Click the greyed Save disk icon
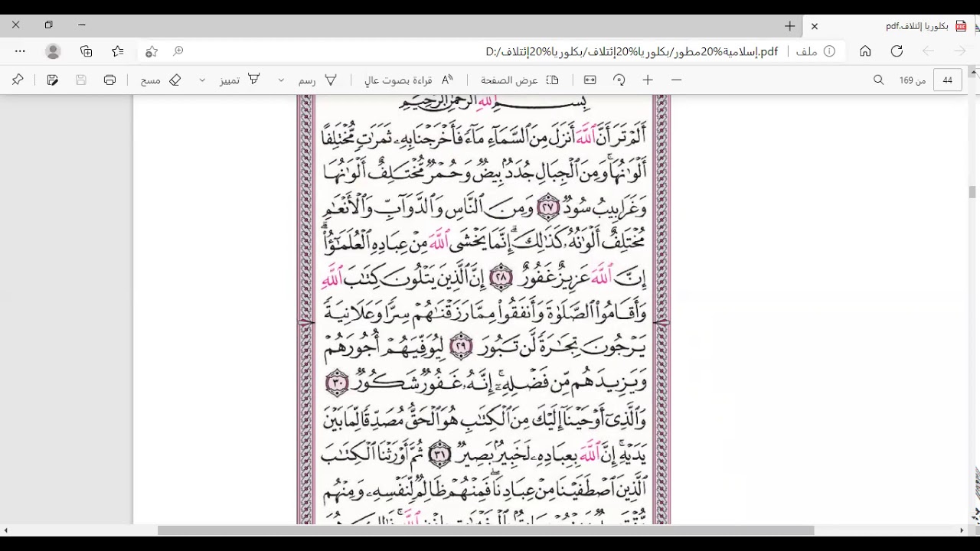 click(x=81, y=80)
